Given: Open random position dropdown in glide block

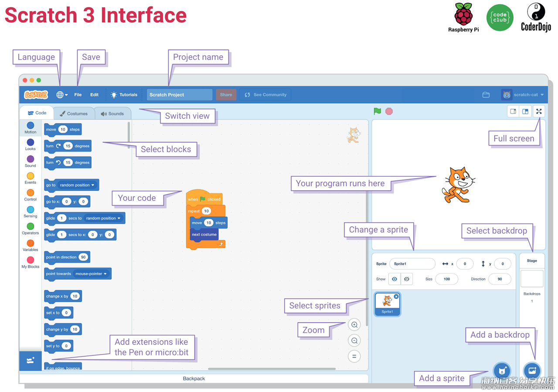Looking at the screenshot, I should [103, 218].
